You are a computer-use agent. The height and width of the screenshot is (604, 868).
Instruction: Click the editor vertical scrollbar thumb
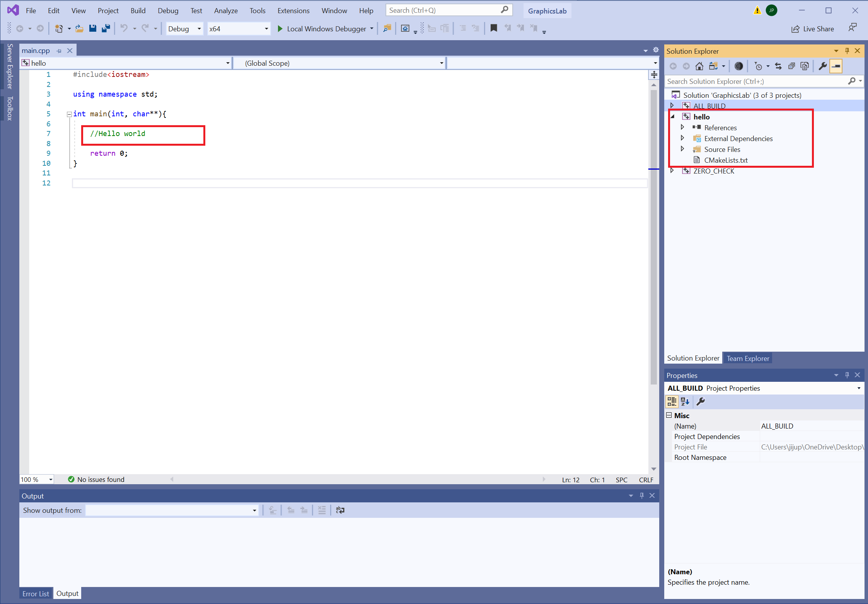coord(653,238)
